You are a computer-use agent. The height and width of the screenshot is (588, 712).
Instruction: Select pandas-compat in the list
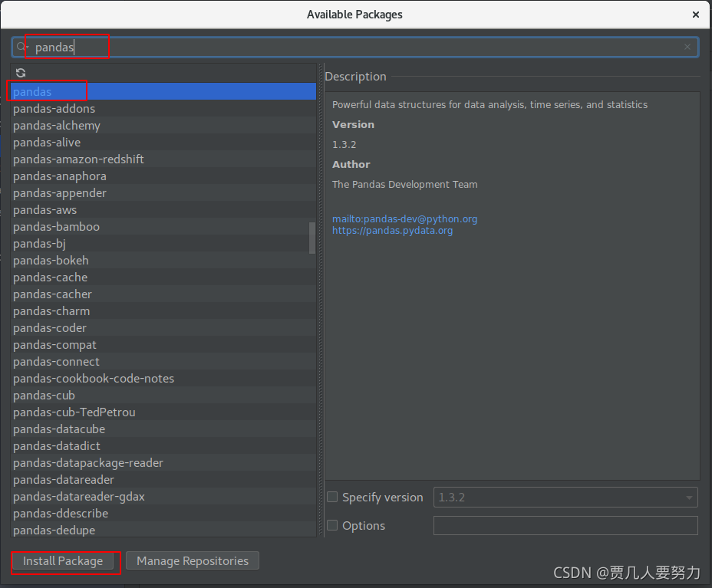click(163, 344)
